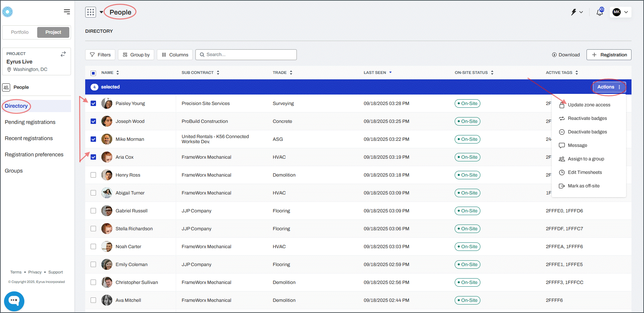The height and width of the screenshot is (313, 644).
Task: Open the live chat bubble widget
Action: (14, 301)
